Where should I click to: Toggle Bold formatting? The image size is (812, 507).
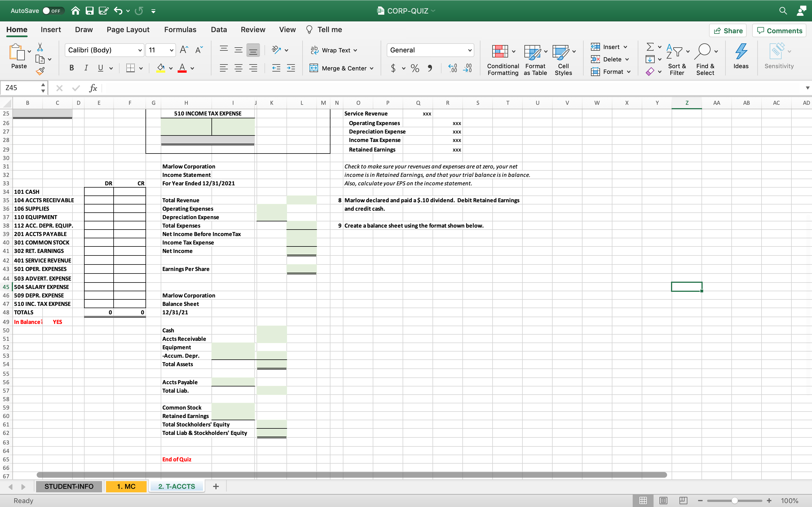point(71,68)
